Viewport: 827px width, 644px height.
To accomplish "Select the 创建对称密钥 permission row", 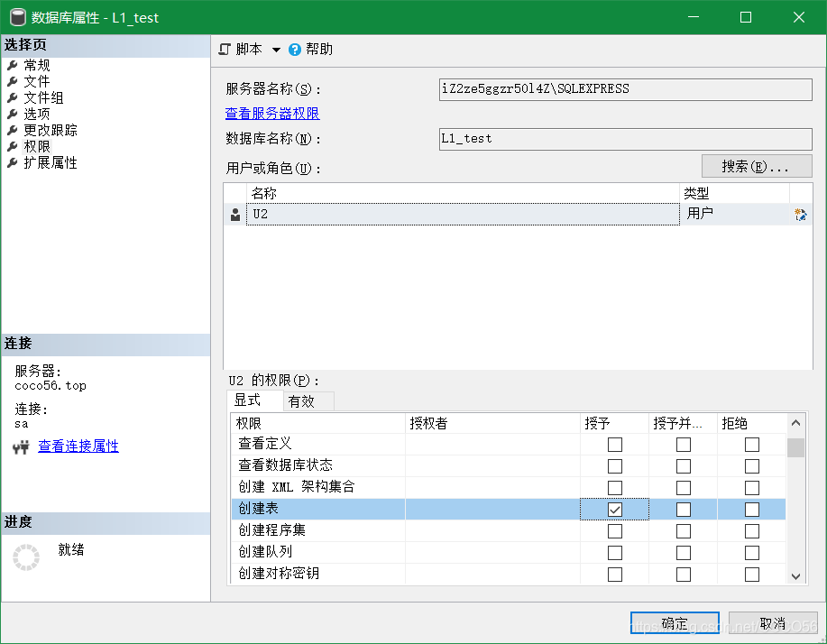I will click(509, 574).
